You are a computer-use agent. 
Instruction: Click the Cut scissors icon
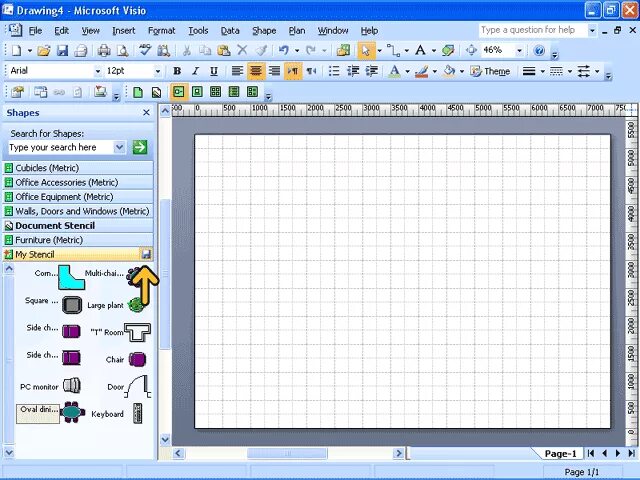[187, 51]
